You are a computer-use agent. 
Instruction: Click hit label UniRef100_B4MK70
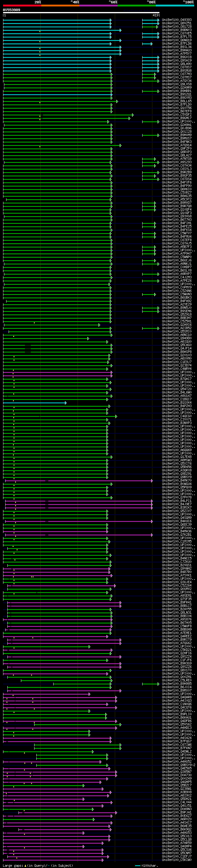click(177, 480)
